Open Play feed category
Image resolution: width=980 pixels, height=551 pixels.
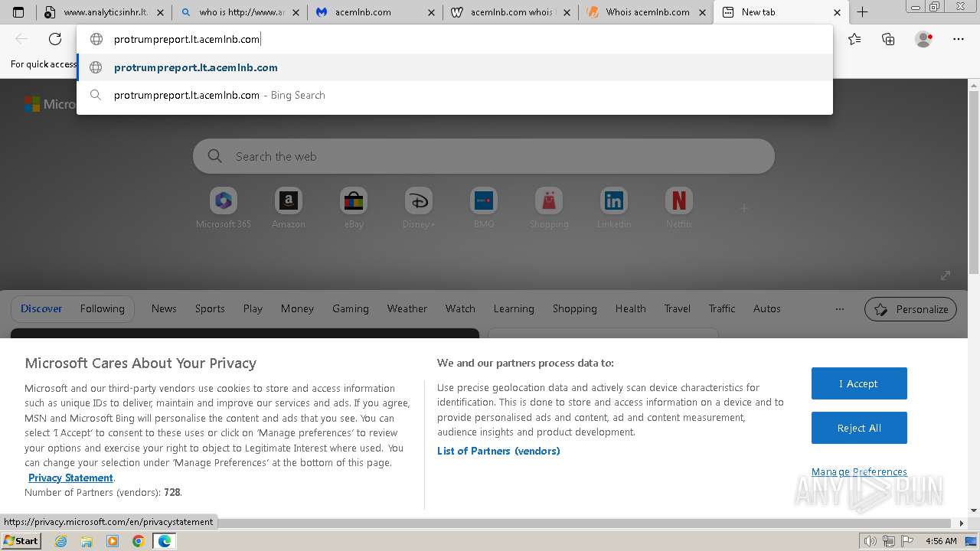pyautogui.click(x=253, y=308)
